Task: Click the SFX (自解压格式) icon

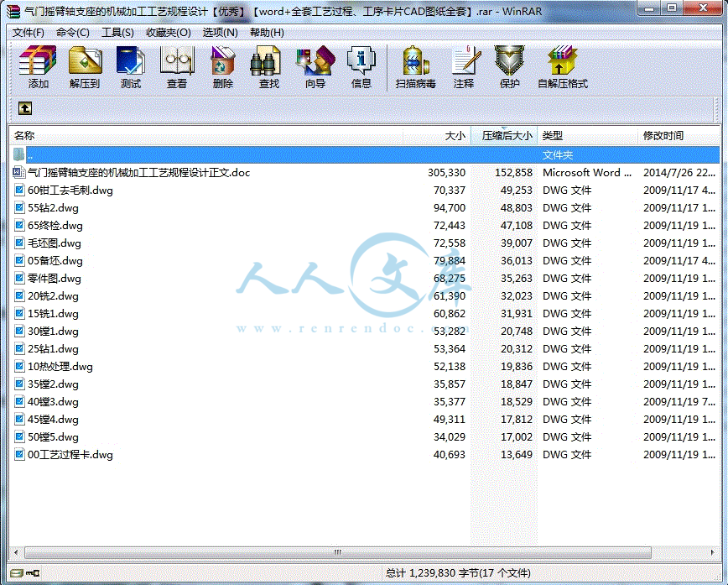Action: click(562, 60)
